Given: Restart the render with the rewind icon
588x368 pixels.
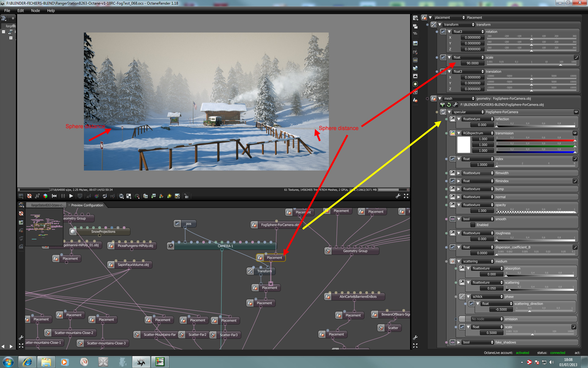Looking at the screenshot, I should click(x=54, y=196).
